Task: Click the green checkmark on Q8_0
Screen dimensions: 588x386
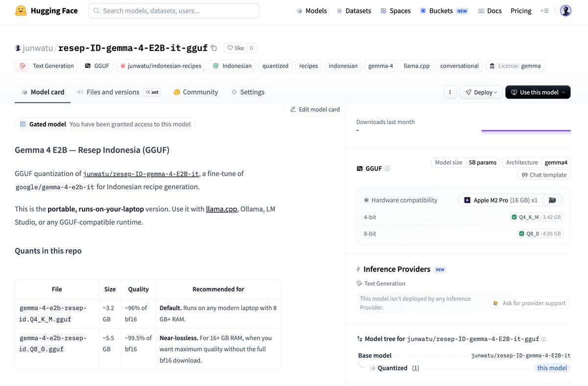Action: 521,234
